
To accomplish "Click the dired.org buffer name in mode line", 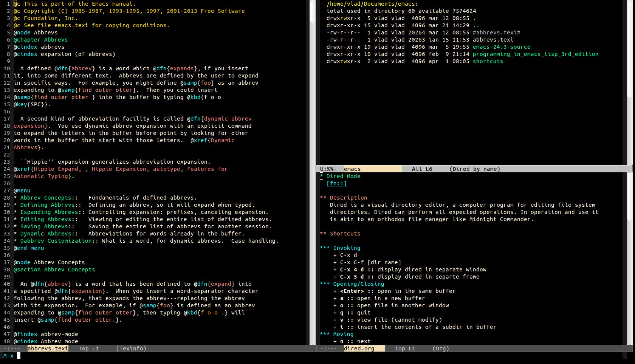I will pyautogui.click(x=359, y=349).
